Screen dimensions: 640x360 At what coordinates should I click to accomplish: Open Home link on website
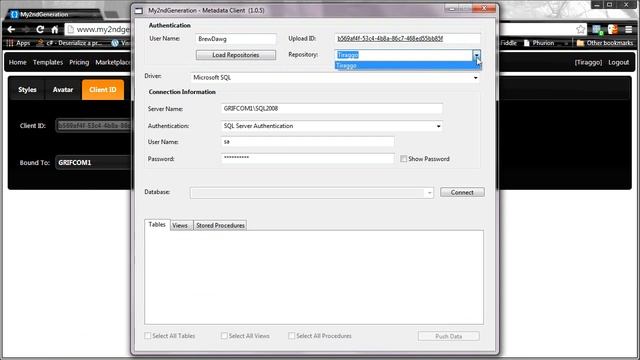[x=18, y=62]
